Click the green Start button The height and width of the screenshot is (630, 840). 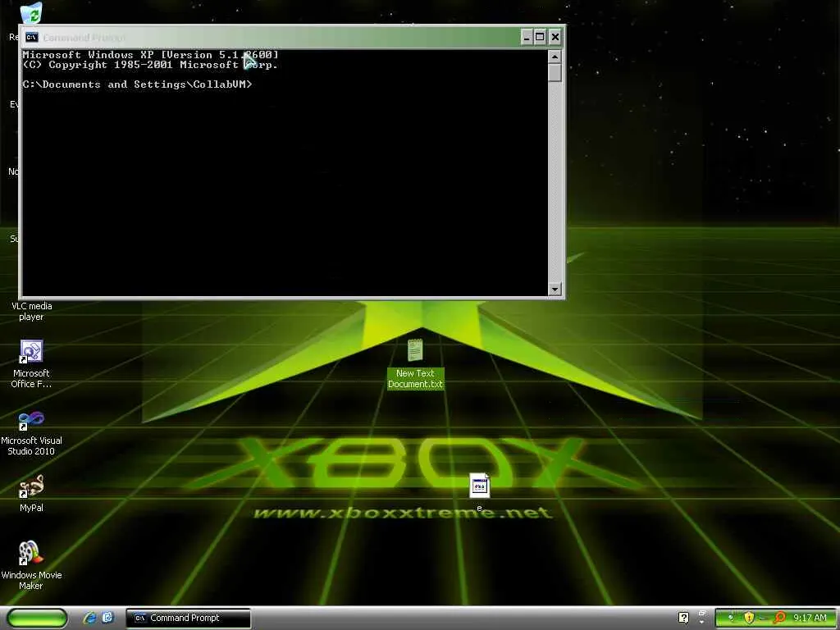tap(38, 618)
